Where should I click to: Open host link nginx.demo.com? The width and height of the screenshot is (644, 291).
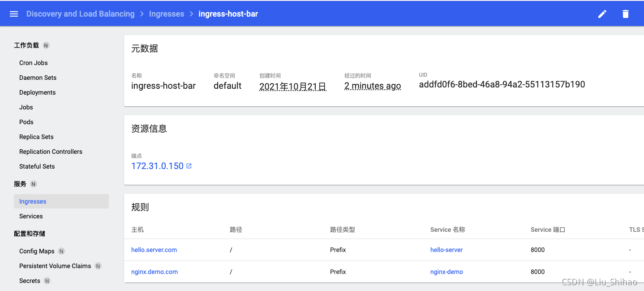pyautogui.click(x=155, y=272)
